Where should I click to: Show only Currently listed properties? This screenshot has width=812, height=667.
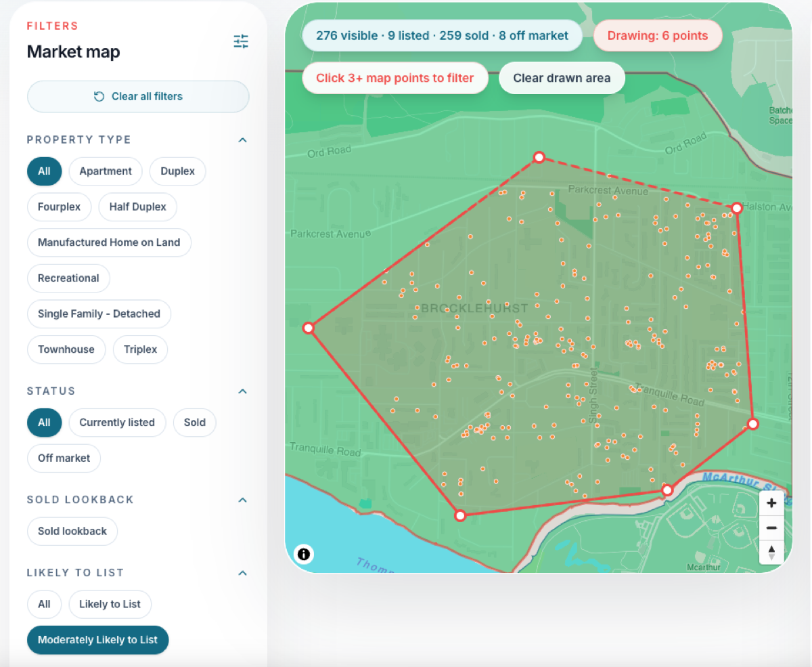coord(117,423)
